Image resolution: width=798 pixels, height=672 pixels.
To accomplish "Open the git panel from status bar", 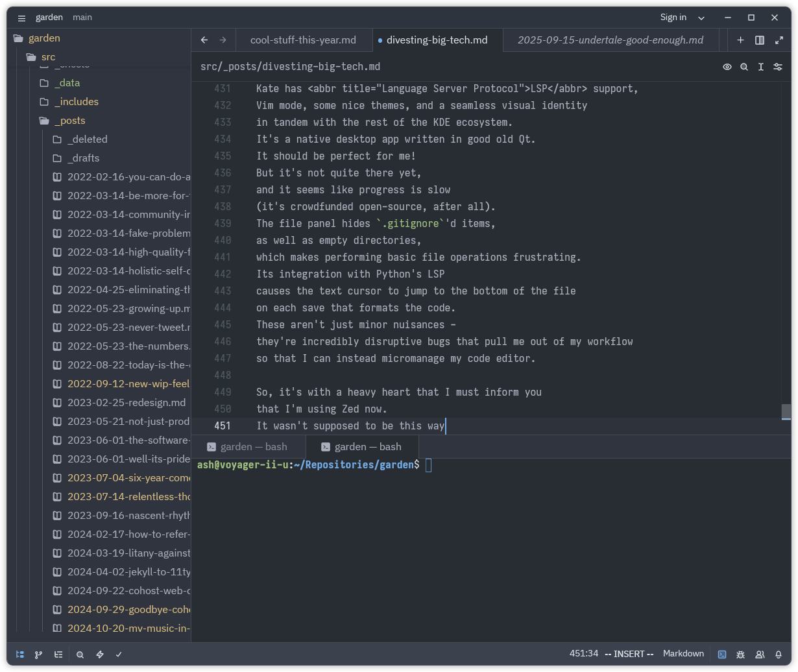I will pyautogui.click(x=38, y=654).
